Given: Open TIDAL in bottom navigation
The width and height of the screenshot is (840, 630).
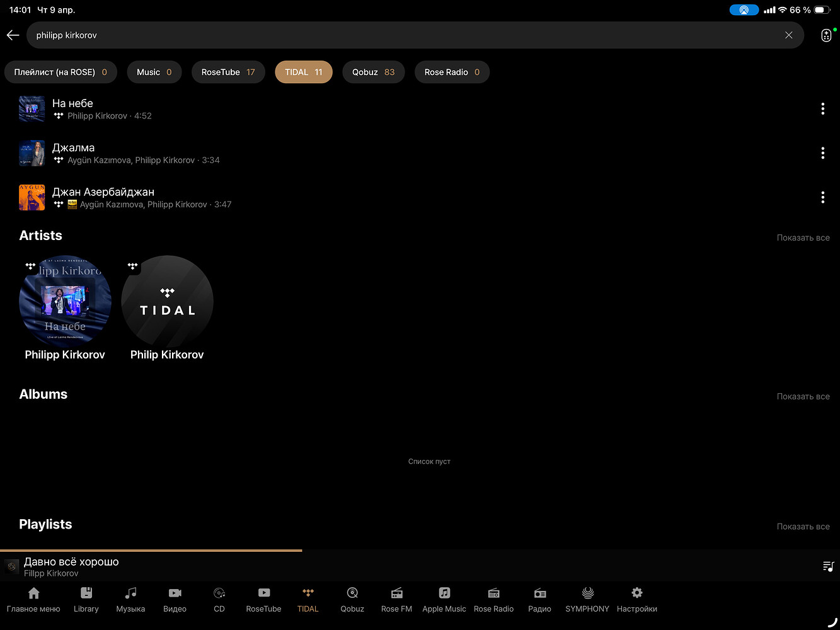Looking at the screenshot, I should click(x=308, y=599).
